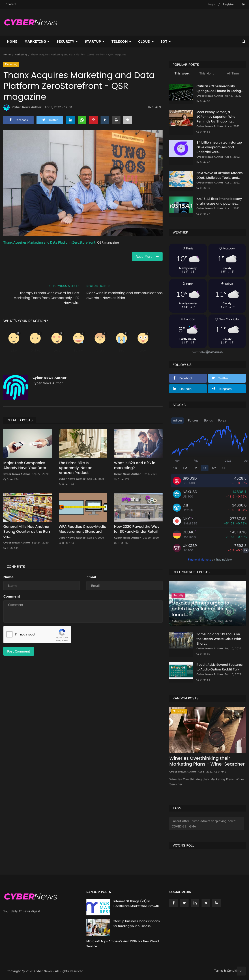This screenshot has width=249, height=980.
Task: Click the comment Email input field
Action: pyautogui.click(x=124, y=585)
